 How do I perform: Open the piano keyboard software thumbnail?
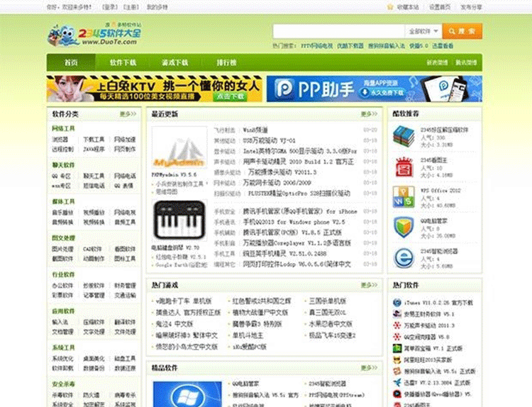[x=179, y=221]
